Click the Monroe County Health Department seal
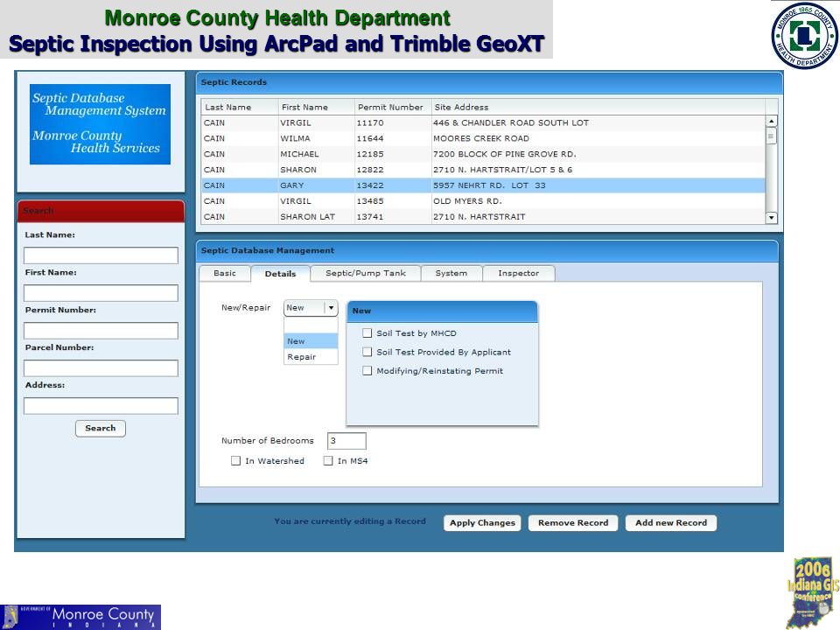Screen dimensions: 840x630 [x=805, y=35]
